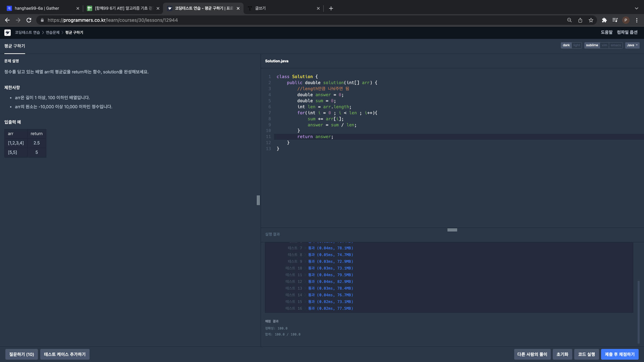Click the Programmers logo icon
This screenshot has width=644, height=362.
pos(7,33)
